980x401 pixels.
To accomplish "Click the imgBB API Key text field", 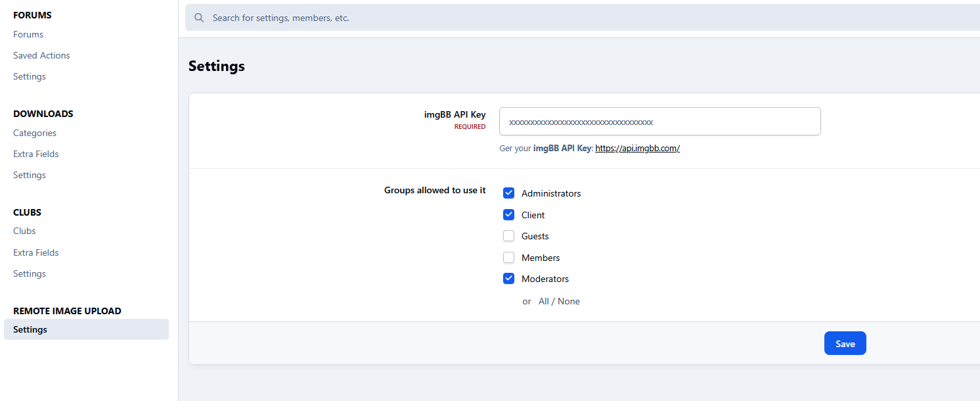I will coord(659,122).
